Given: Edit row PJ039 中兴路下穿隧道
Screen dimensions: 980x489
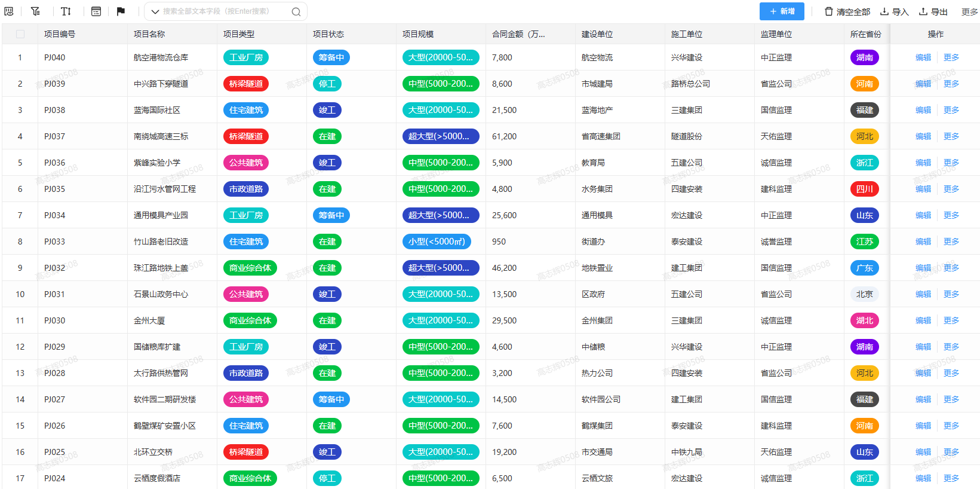Looking at the screenshot, I should (x=923, y=84).
